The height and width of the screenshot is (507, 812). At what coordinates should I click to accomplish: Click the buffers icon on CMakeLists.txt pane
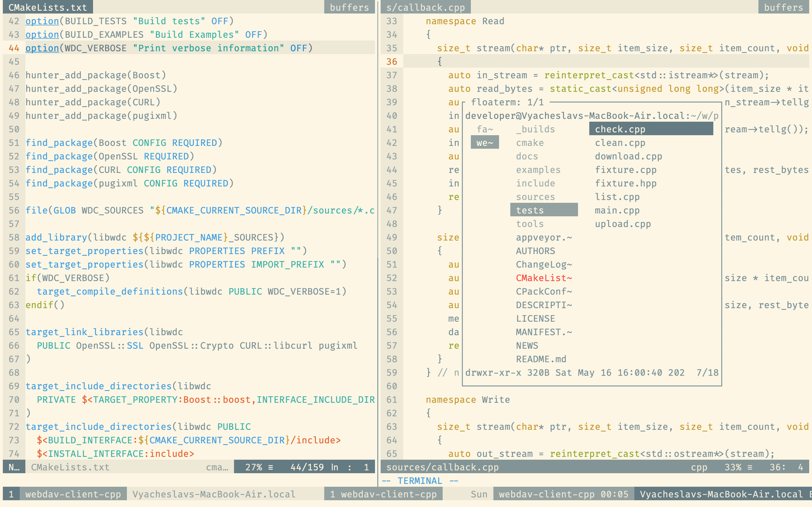[x=350, y=7]
